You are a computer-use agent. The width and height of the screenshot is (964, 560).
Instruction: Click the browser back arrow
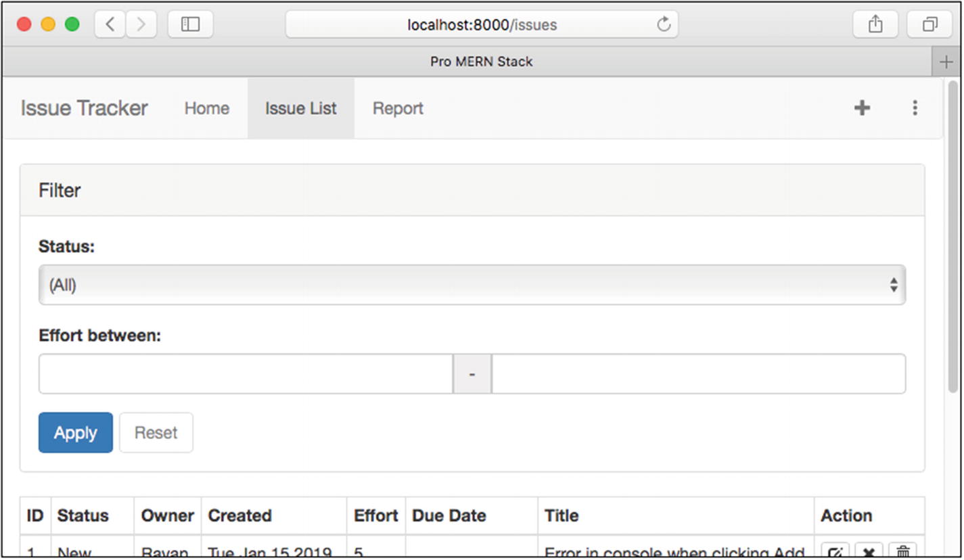point(110,25)
